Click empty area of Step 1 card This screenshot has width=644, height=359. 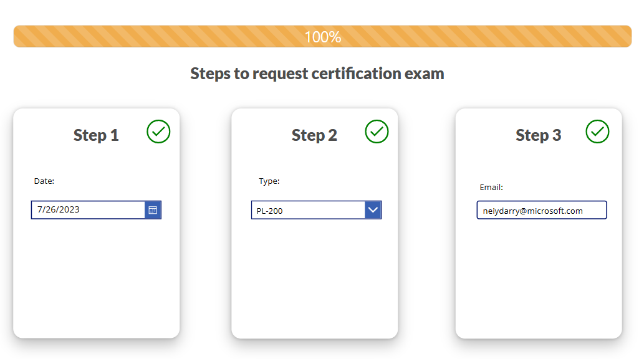(96, 279)
